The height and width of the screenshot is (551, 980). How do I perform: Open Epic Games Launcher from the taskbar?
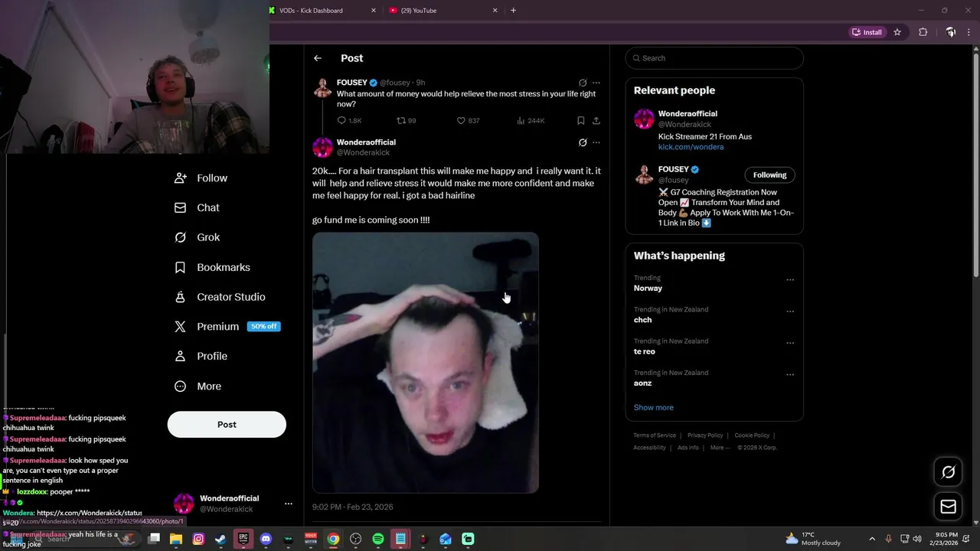click(x=243, y=539)
